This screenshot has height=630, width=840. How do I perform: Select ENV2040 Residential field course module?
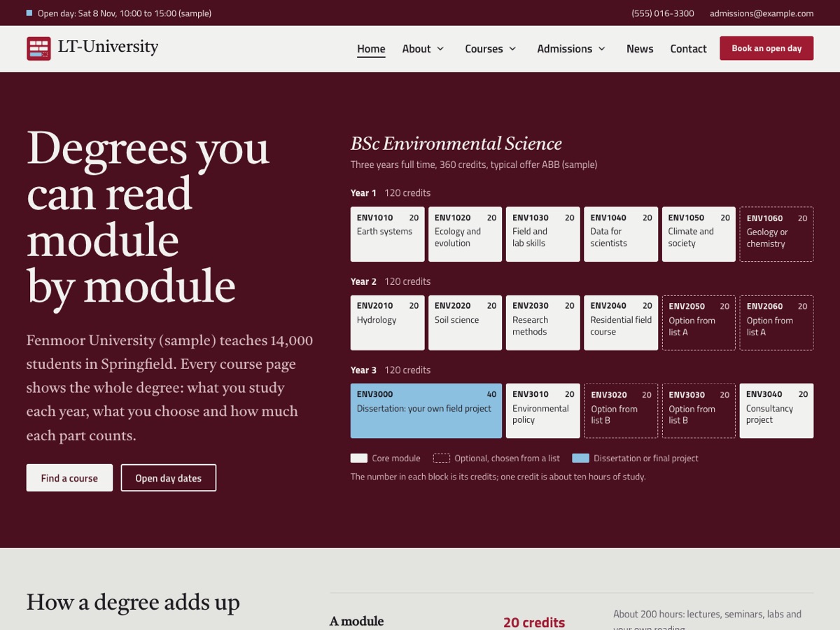click(x=621, y=323)
